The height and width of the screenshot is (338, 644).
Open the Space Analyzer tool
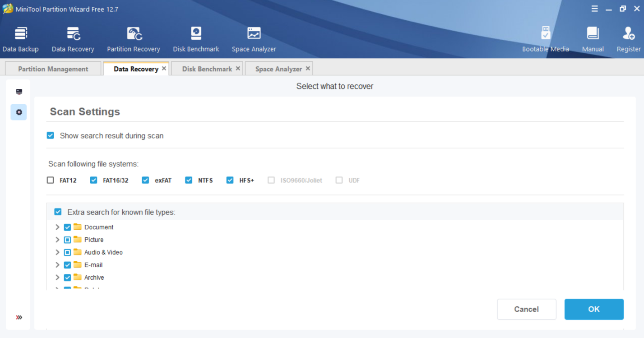tap(254, 39)
